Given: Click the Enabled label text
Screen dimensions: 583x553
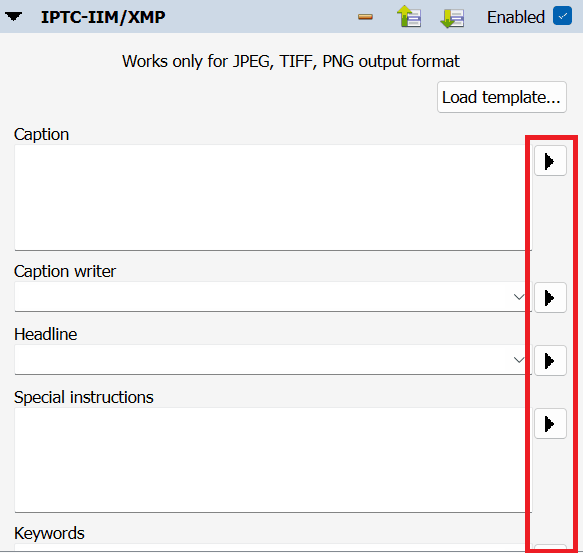Looking at the screenshot, I should coord(516,17).
